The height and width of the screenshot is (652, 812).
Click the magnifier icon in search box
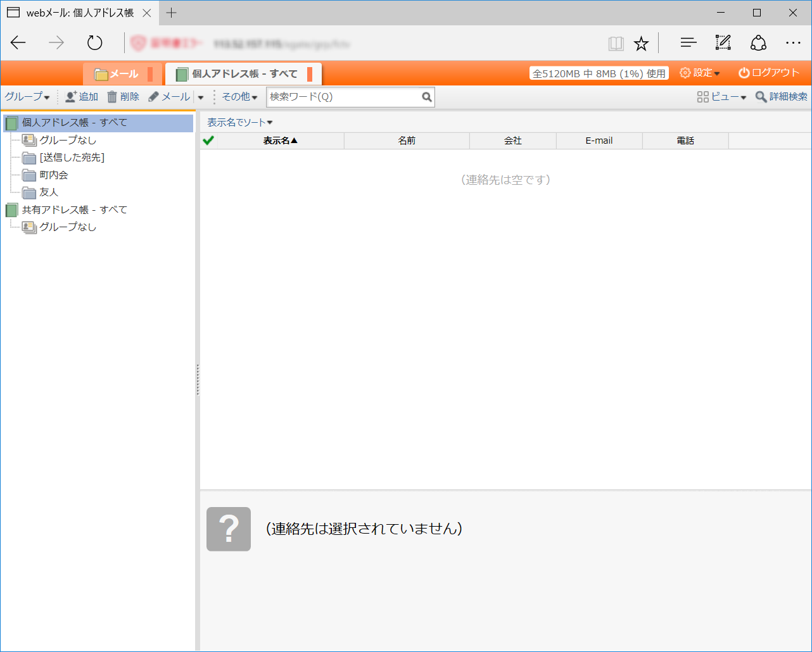click(427, 97)
